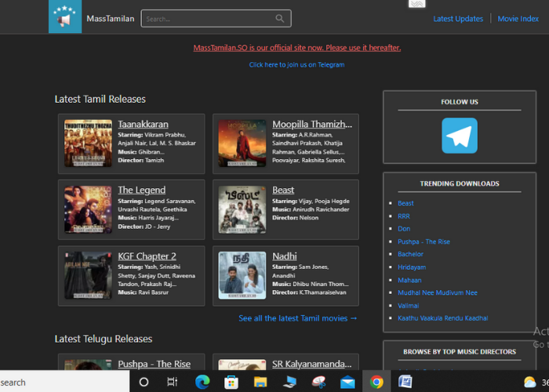Open Pushpa - The Rise title under Telugu Releases
Viewport: 549px width, 392px height.
click(154, 364)
